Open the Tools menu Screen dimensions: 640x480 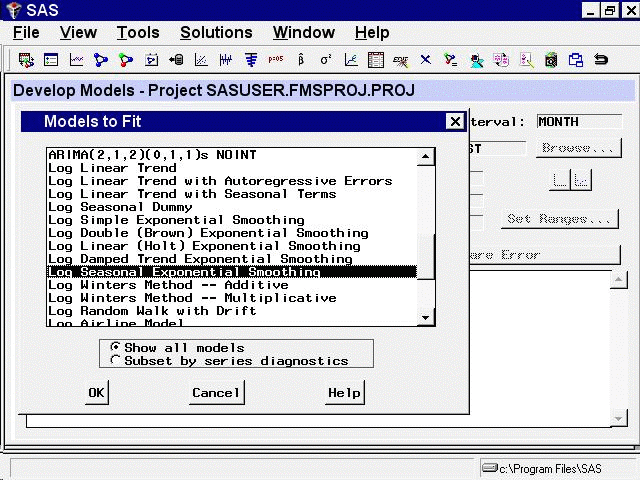[138, 33]
